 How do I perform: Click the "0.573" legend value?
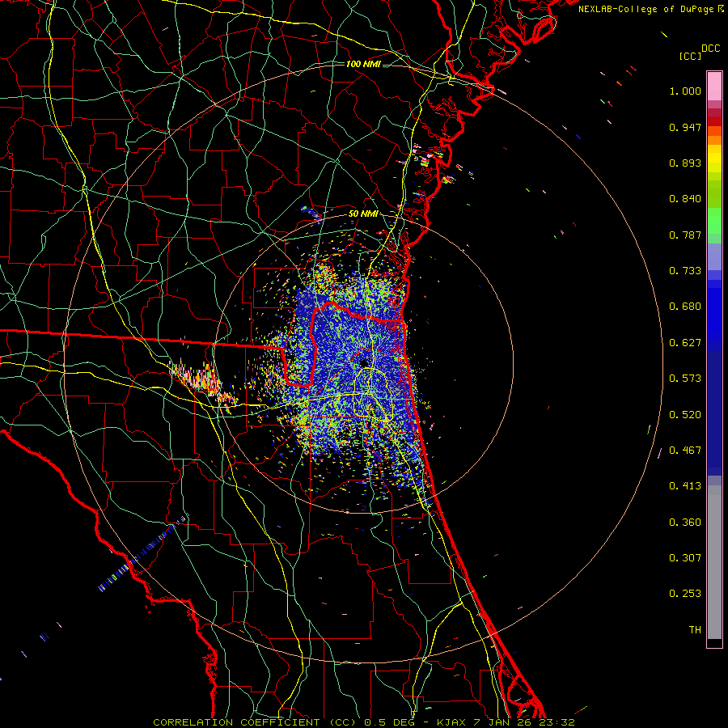click(685, 379)
